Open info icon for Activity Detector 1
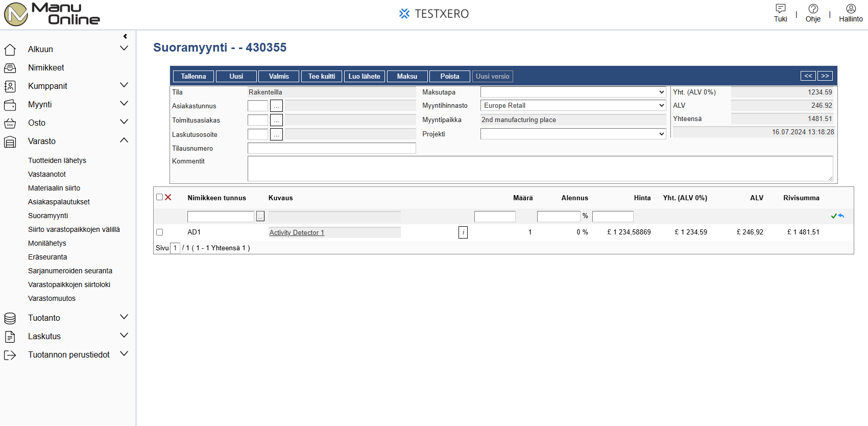Screen dimensions: 868x426 pyautogui.click(x=463, y=232)
